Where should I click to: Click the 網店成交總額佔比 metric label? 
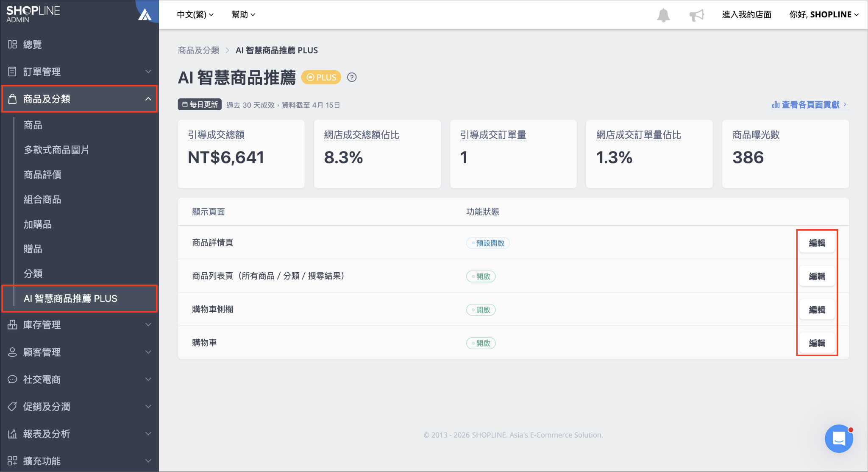362,135
